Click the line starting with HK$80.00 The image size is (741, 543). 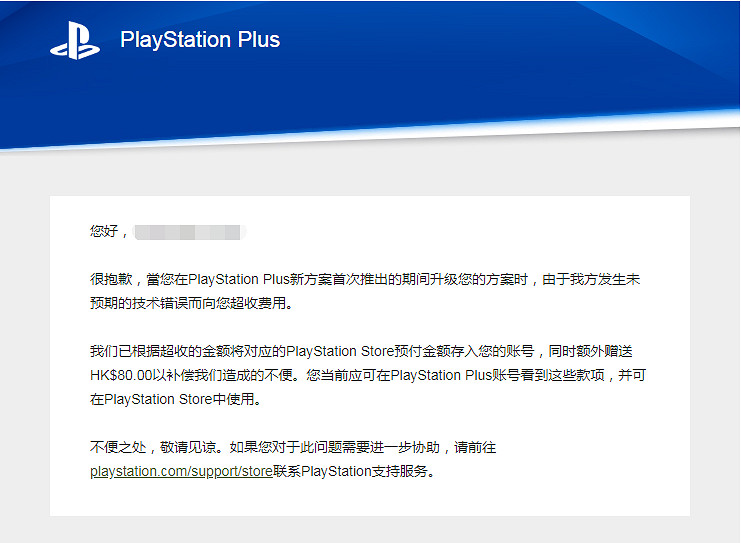(368, 375)
